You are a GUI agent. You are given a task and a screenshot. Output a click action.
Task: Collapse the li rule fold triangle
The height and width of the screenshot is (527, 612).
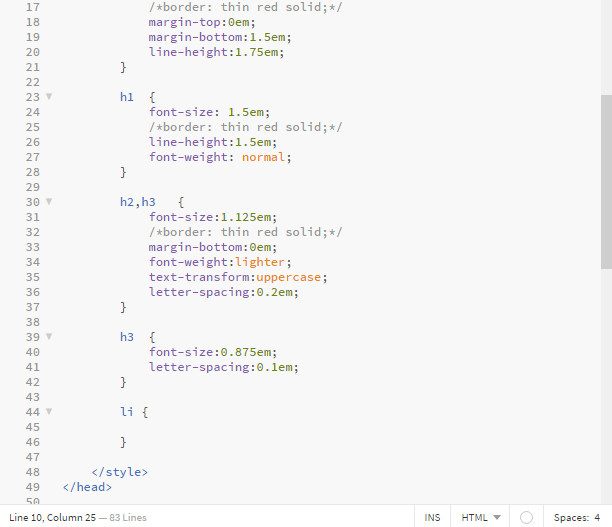coord(48,412)
